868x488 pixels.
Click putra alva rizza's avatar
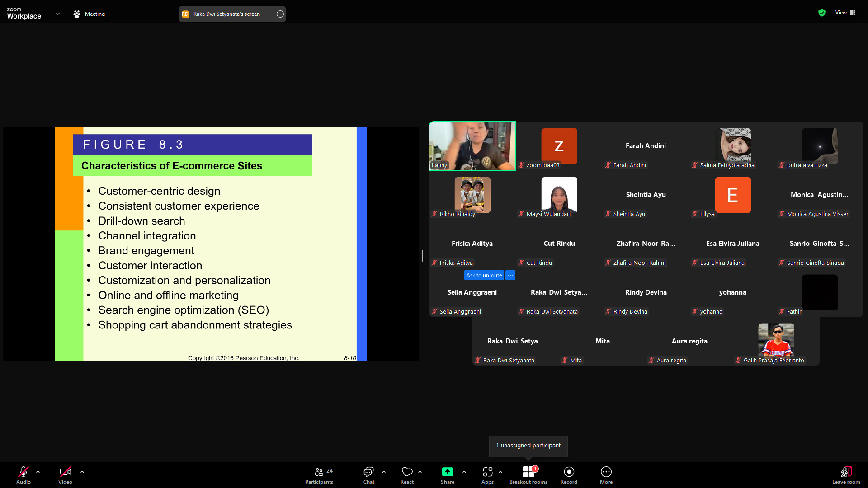click(820, 146)
